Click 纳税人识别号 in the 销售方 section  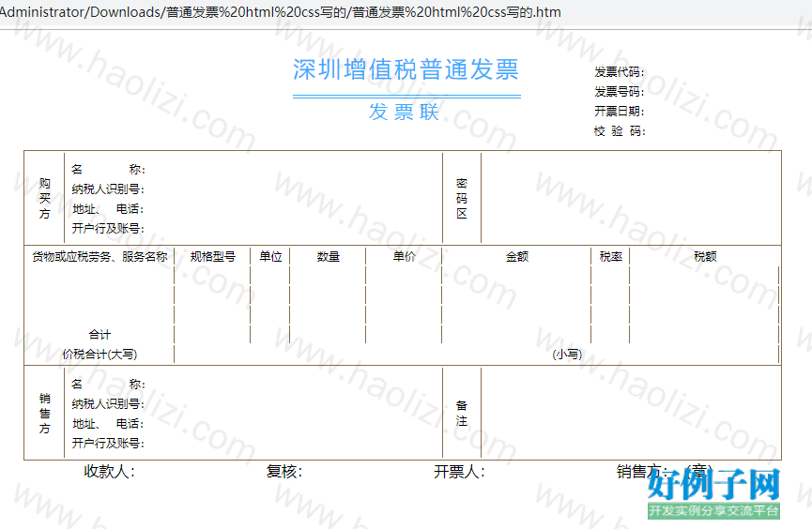[108, 403]
